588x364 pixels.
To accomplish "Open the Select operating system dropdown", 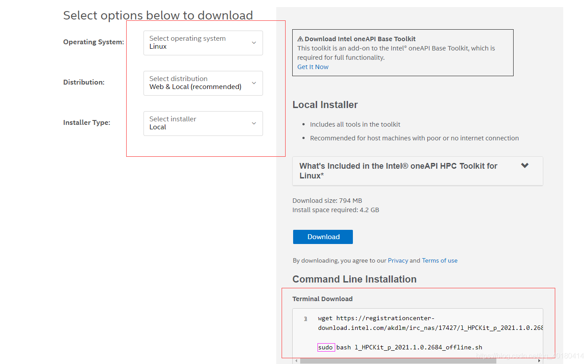I will 203,43.
